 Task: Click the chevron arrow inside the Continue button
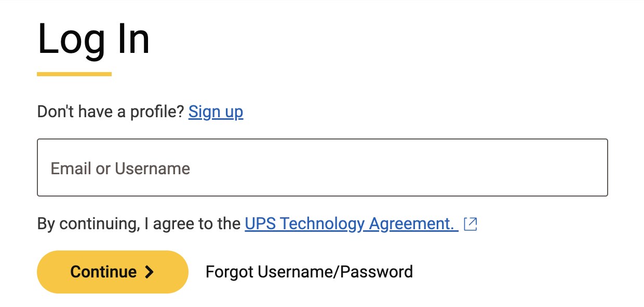(150, 272)
